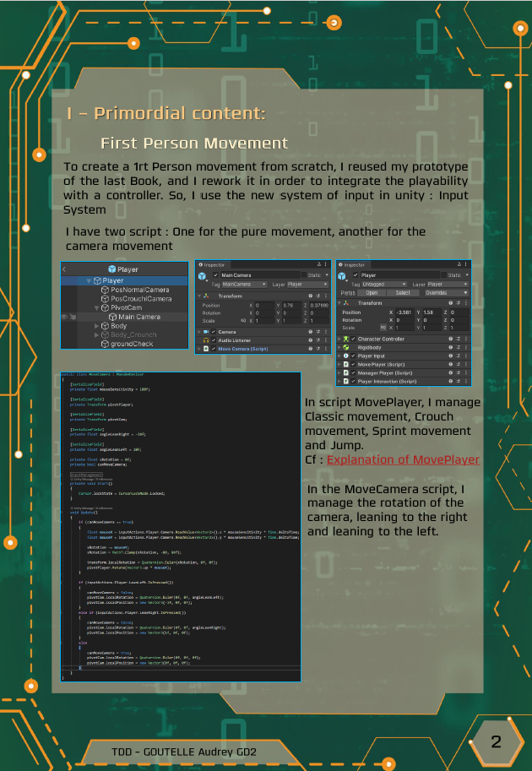This screenshot has height=771, width=532.
Task: Click the Character Controller component icon
Action: (x=346, y=339)
